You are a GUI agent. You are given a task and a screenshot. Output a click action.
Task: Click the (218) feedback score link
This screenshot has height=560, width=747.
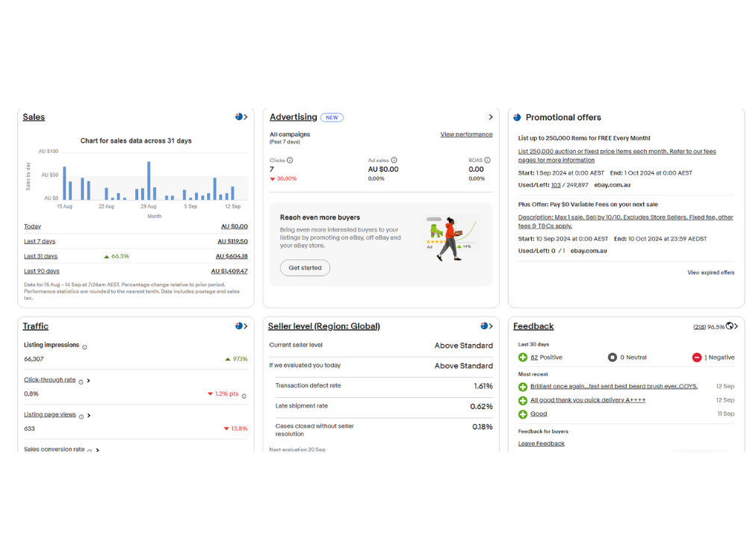pyautogui.click(x=699, y=327)
